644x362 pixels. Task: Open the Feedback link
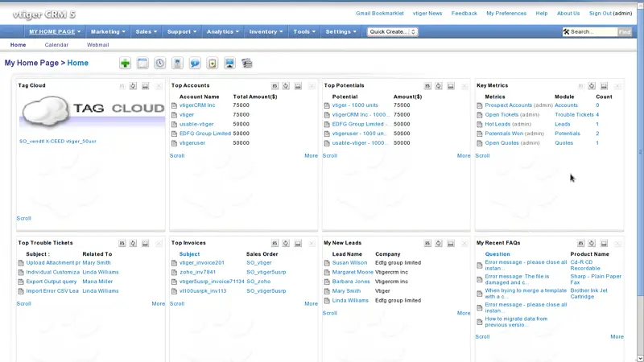(464, 13)
